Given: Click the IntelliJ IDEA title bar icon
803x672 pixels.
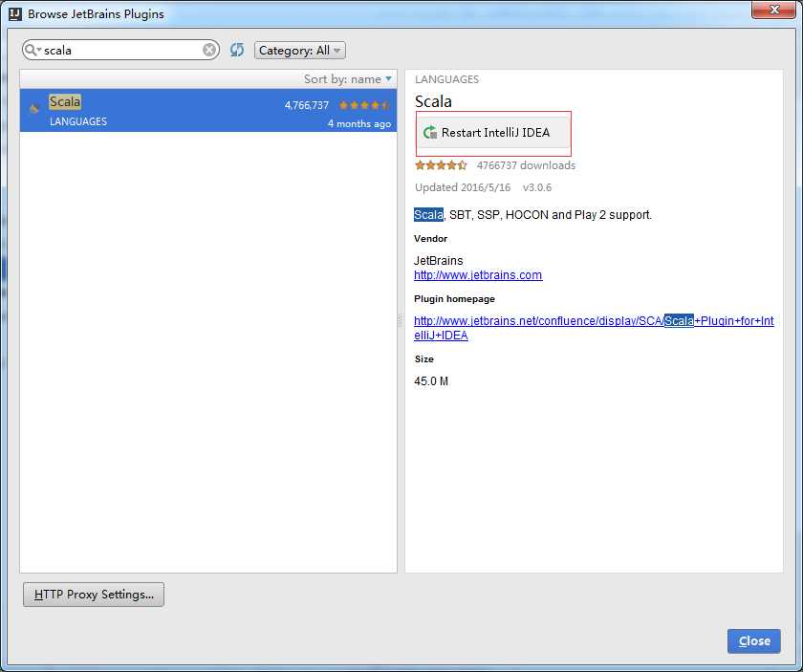Looking at the screenshot, I should coord(15,13).
